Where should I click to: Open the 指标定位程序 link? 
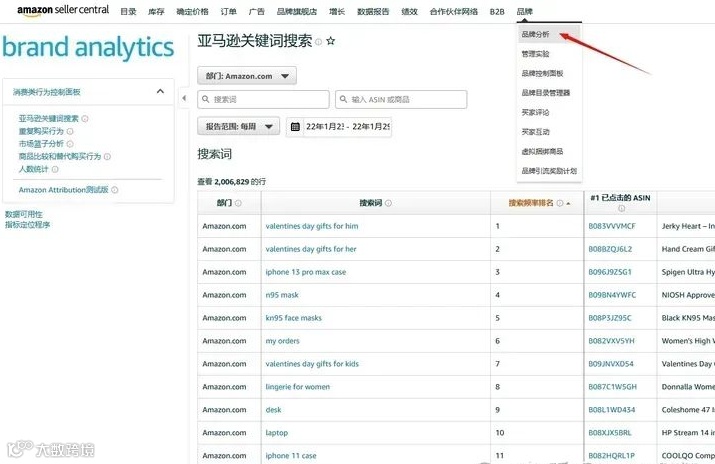[x=27, y=225]
